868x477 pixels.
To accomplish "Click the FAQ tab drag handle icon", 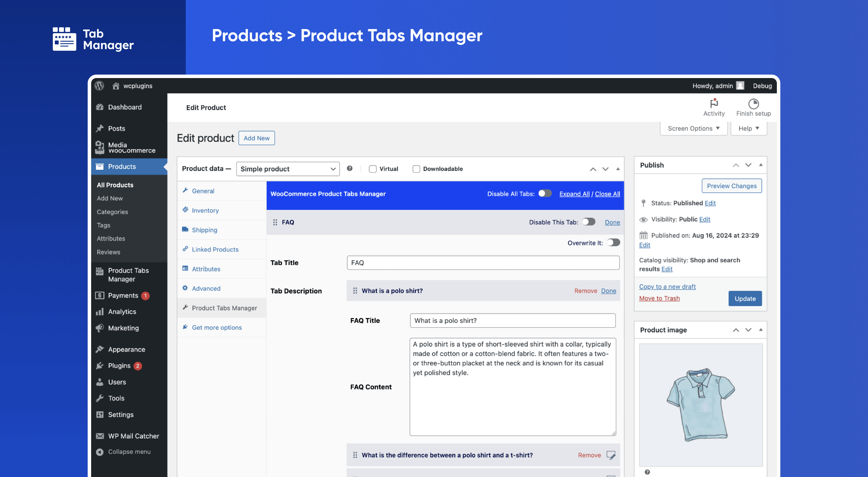I will pos(275,222).
